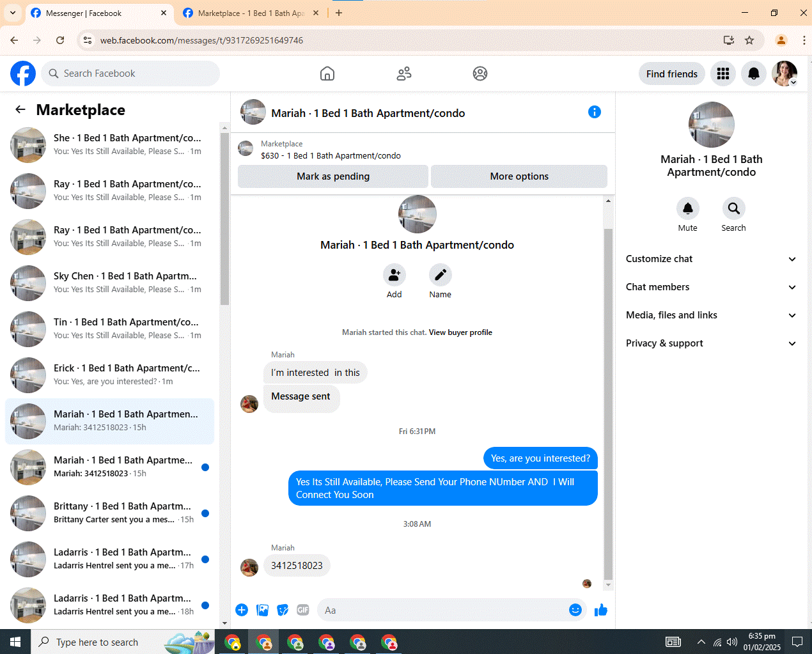Open more actions plus icon
The width and height of the screenshot is (812, 654).
242,610
